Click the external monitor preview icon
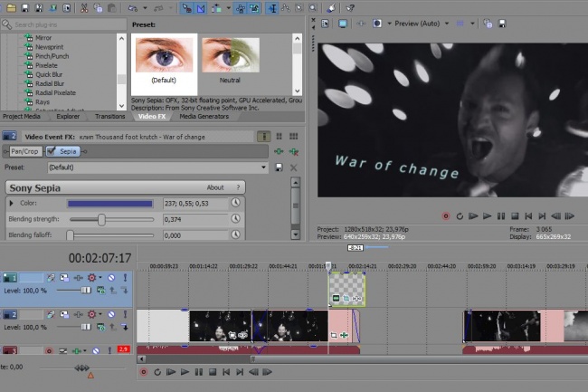588x392 pixels. point(342,24)
